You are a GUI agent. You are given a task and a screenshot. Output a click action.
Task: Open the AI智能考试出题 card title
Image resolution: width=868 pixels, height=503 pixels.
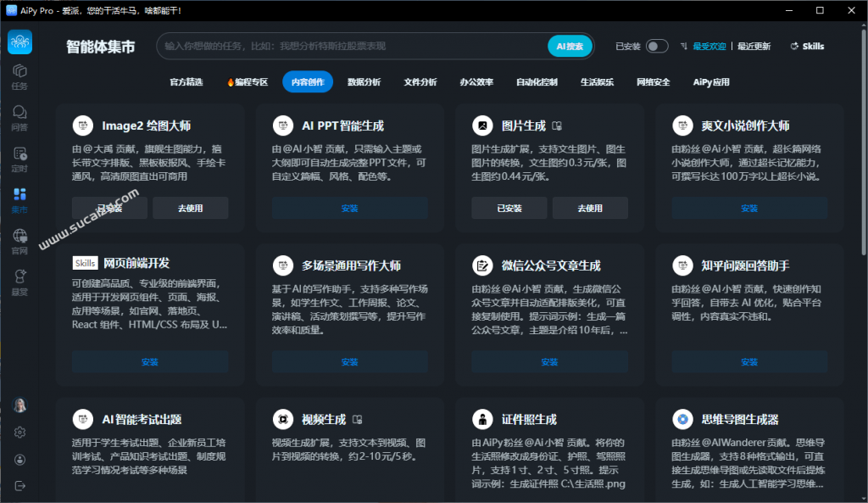142,419
